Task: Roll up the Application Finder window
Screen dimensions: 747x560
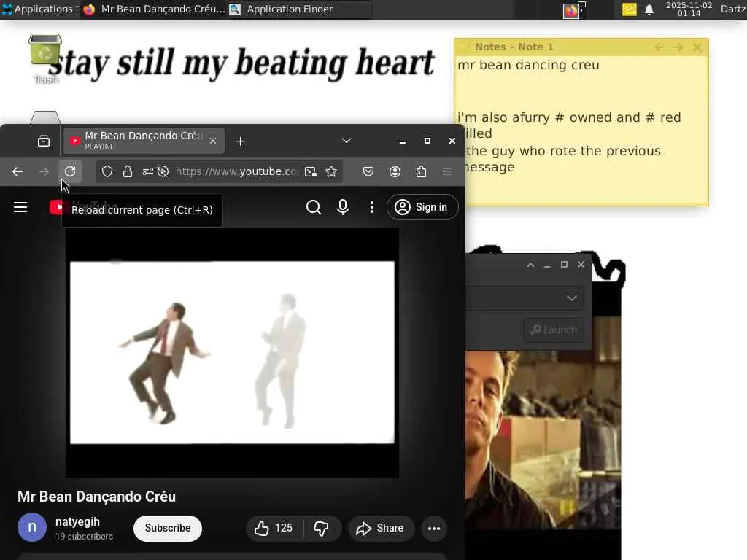Action: point(531,265)
